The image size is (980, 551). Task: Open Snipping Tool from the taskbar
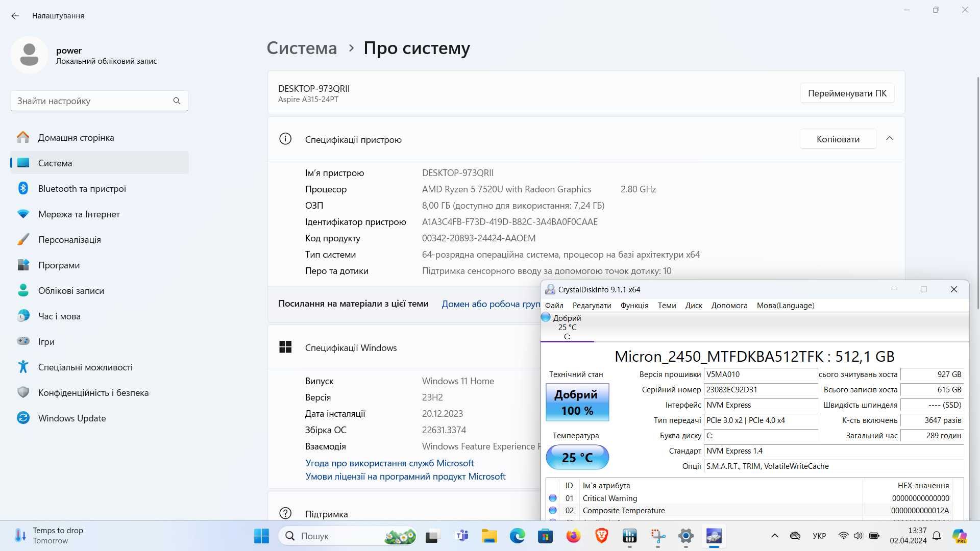pyautogui.click(x=658, y=536)
